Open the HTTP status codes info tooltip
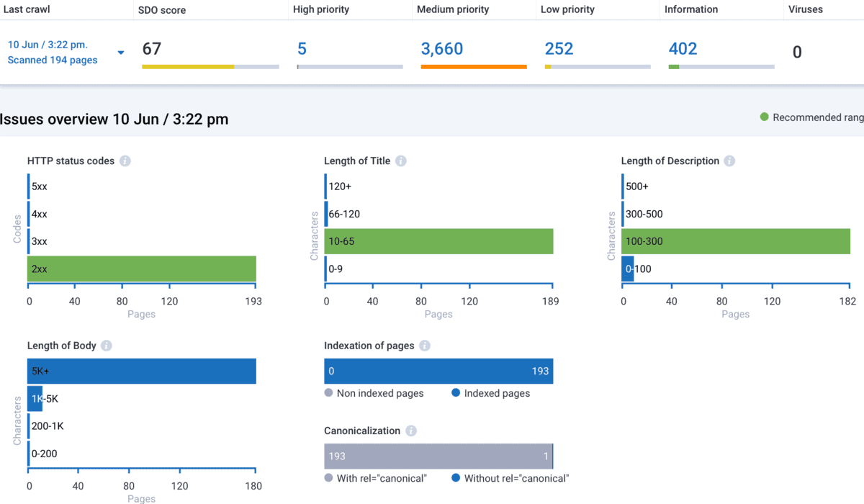 (x=125, y=161)
